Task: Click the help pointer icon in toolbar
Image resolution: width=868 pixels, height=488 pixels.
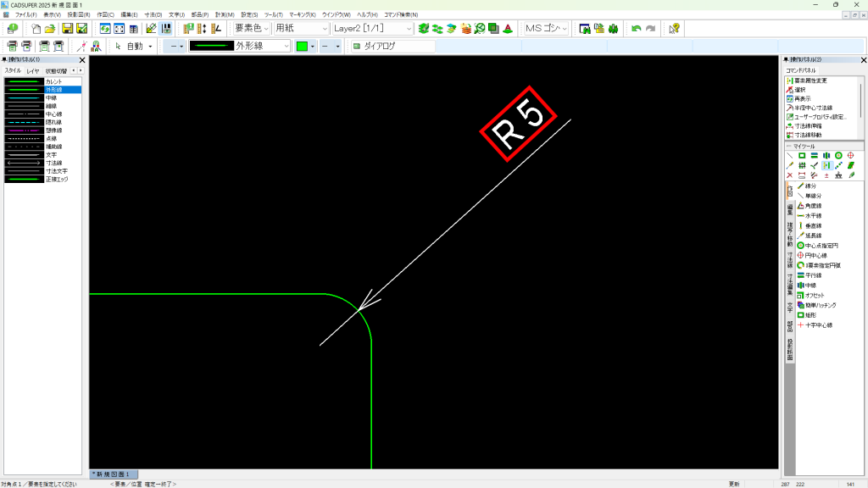Action: pos(674,29)
